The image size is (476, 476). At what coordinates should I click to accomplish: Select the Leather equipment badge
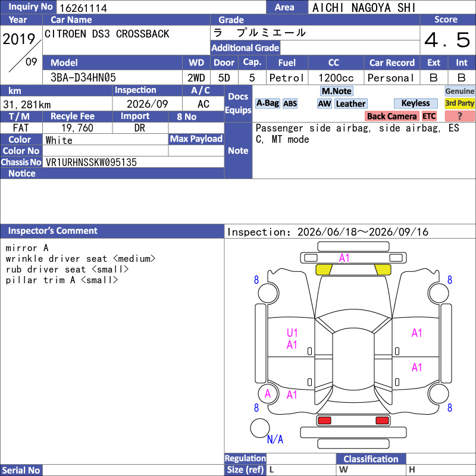click(x=350, y=104)
